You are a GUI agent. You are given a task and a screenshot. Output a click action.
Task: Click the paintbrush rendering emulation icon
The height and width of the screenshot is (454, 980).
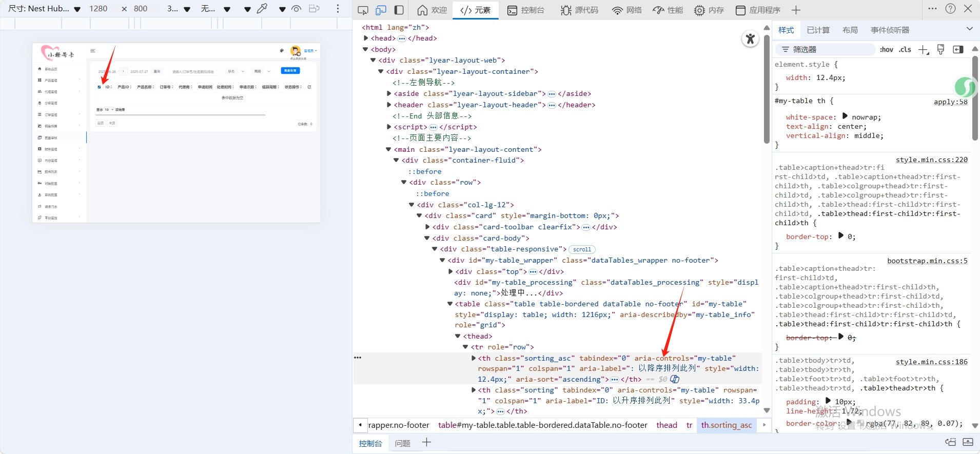pos(940,49)
